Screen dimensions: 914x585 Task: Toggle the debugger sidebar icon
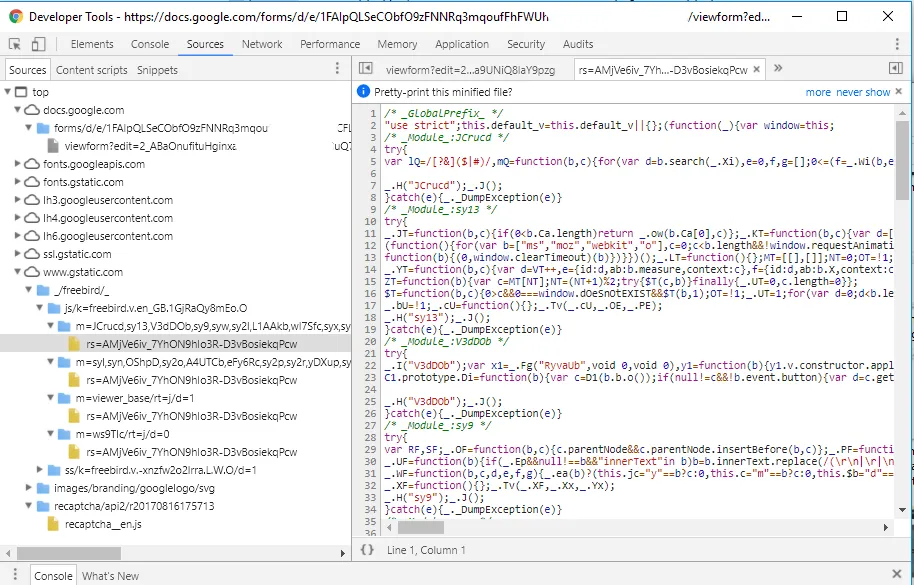(x=896, y=69)
